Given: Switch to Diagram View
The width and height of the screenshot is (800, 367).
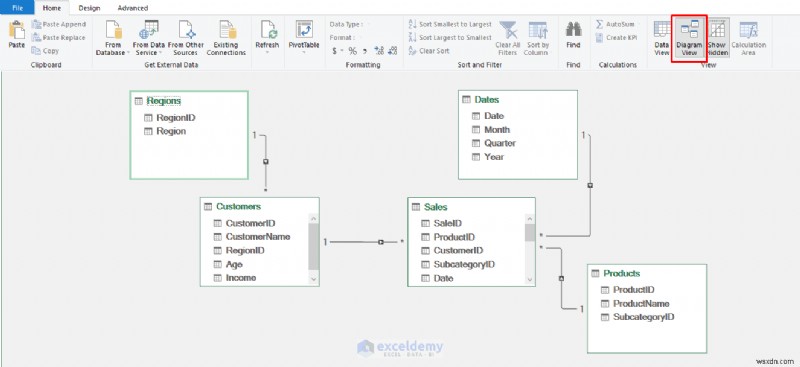Looking at the screenshot, I should point(689,38).
